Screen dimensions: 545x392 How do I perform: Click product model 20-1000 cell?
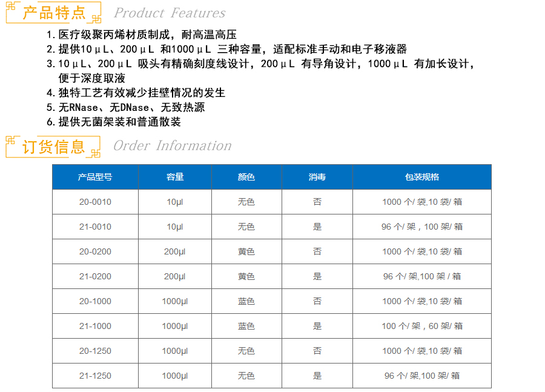point(95,301)
